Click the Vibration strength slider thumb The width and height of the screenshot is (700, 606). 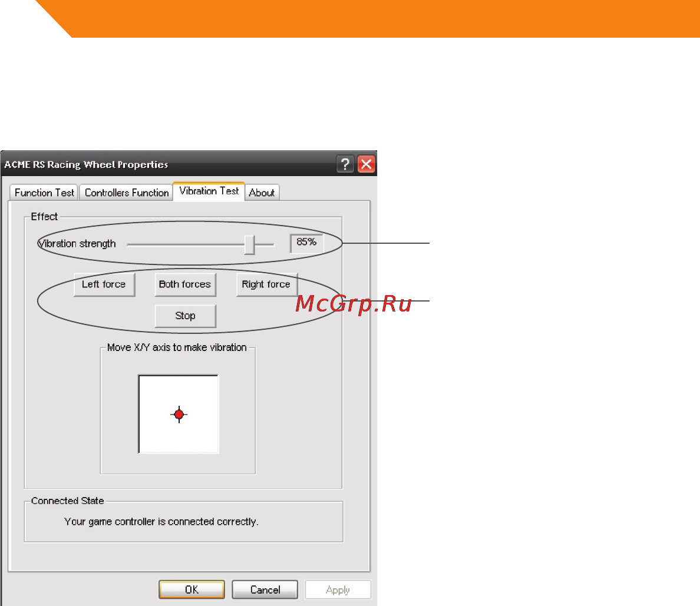pos(250,244)
